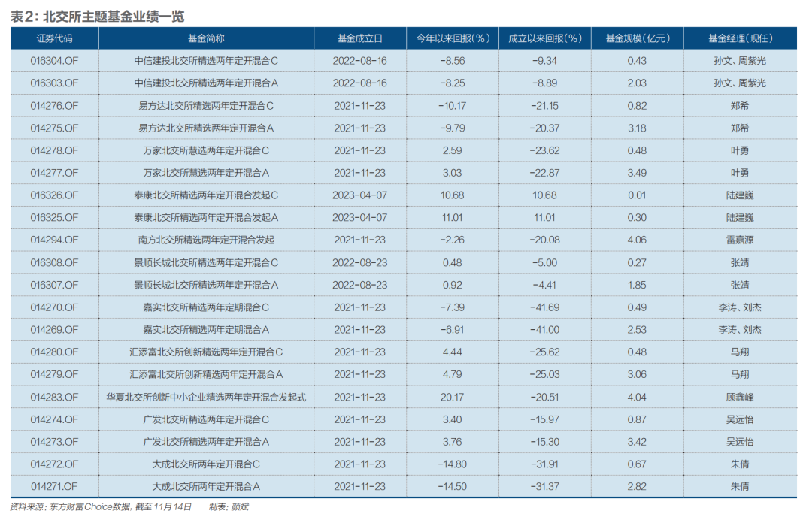The image size is (812, 517).
Task: Select fund name 汇添富北交所创新精选两年定开混合A
Action: 206,375
